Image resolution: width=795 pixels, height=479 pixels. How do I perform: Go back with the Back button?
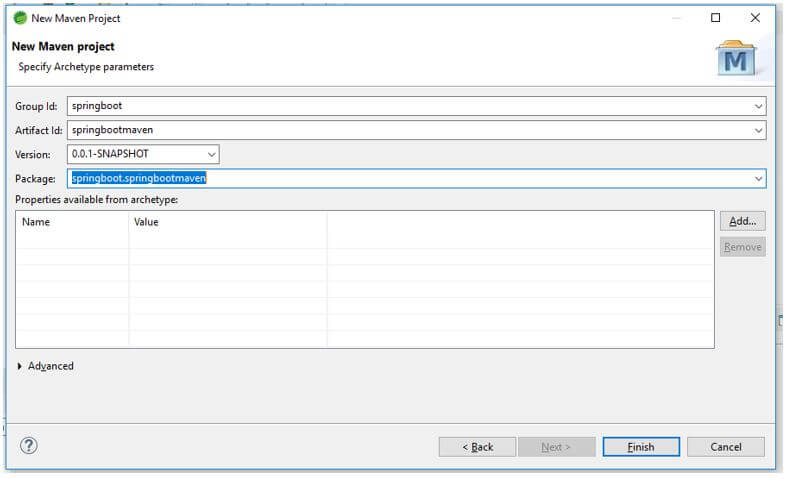(477, 447)
